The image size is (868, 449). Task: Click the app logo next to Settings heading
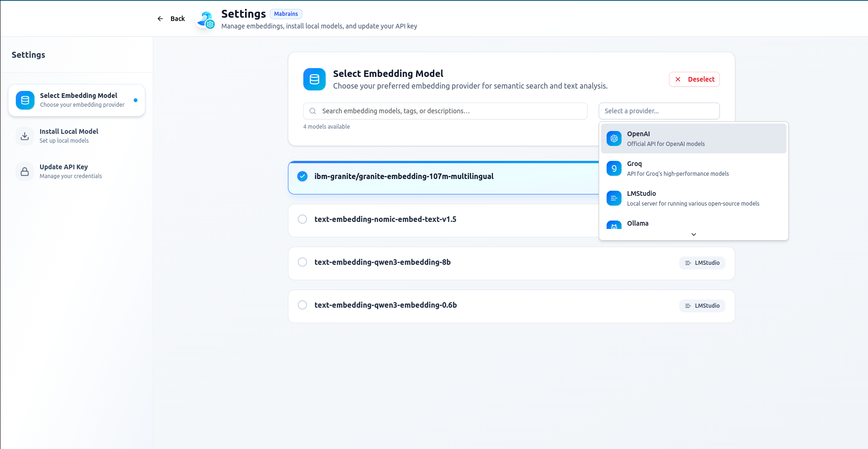pyautogui.click(x=205, y=19)
